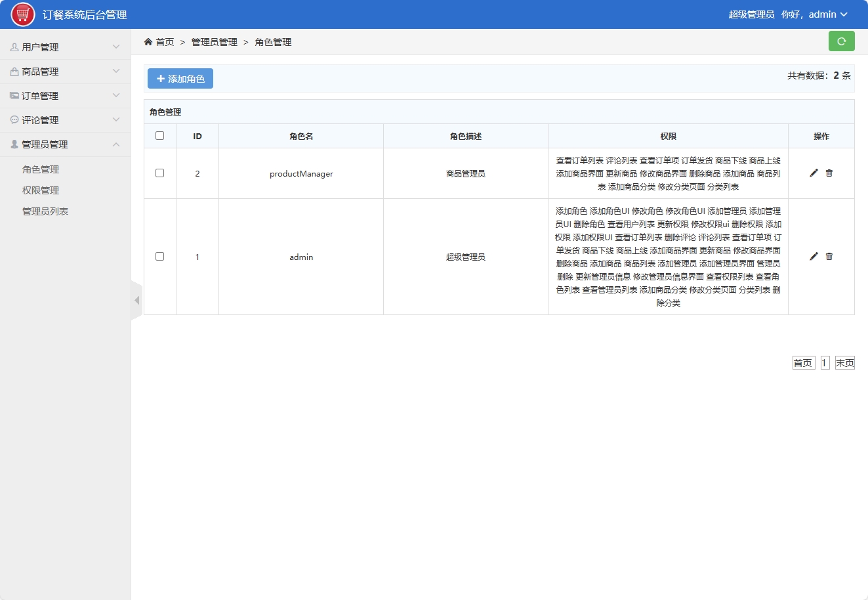Click the delete trash icon for admin role
The width and height of the screenshot is (868, 600).
pos(829,256)
